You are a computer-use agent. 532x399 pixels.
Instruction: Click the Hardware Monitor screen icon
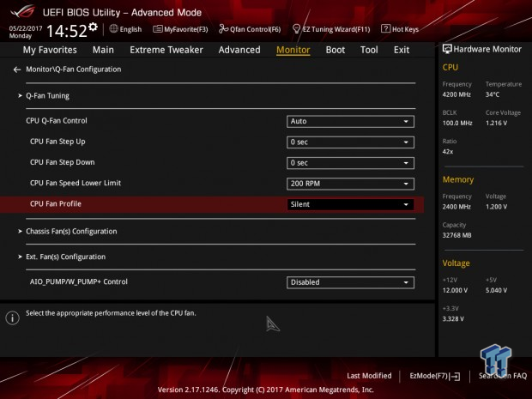click(x=447, y=49)
